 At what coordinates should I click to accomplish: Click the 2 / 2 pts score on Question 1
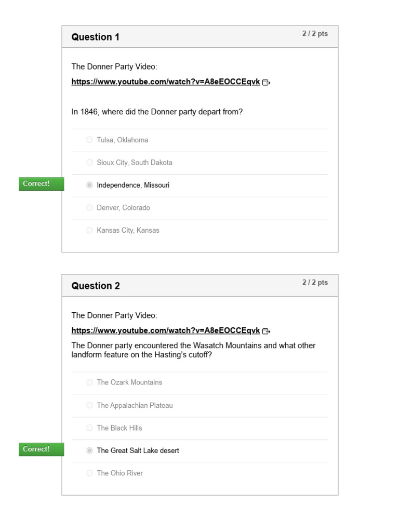(315, 34)
